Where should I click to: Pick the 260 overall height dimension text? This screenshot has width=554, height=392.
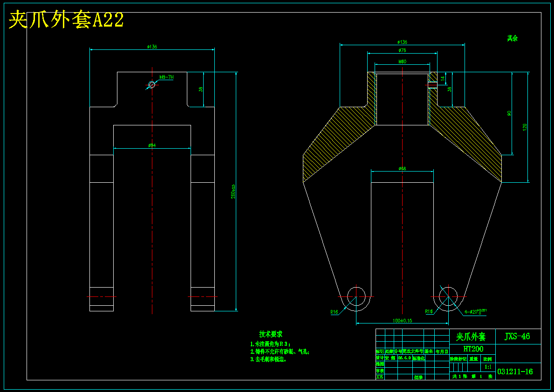pyautogui.click(x=233, y=191)
